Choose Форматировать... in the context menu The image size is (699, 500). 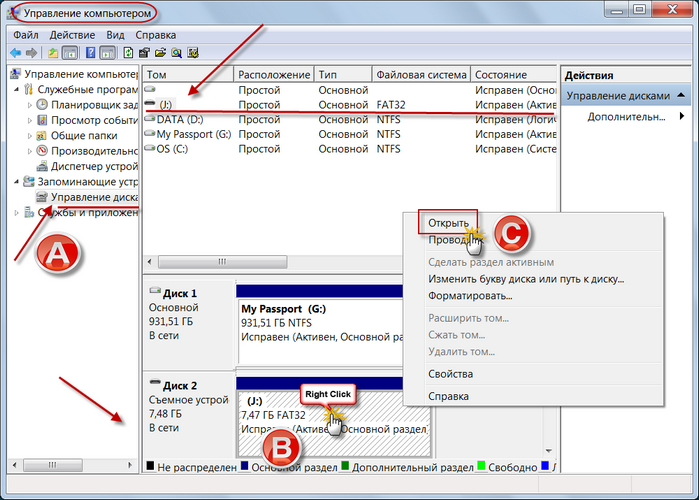[x=470, y=295]
